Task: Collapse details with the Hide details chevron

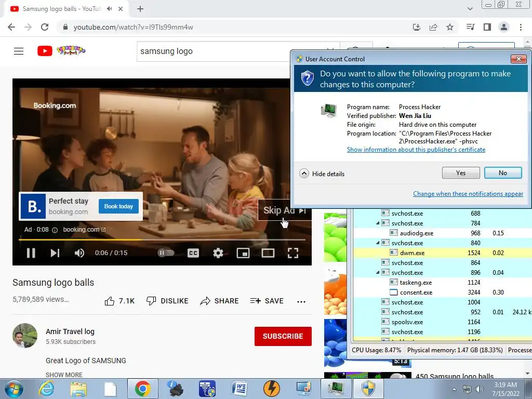Action: pos(304,174)
